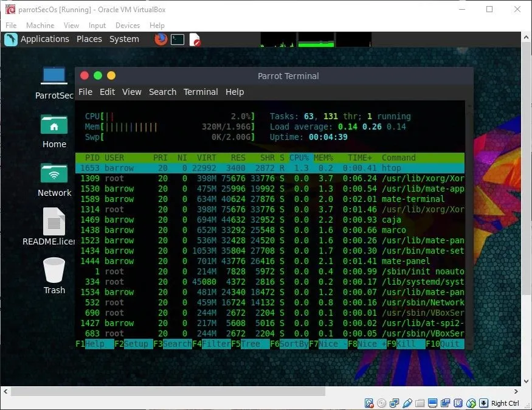Select the caja process row
532x410 pixels.
click(270, 220)
